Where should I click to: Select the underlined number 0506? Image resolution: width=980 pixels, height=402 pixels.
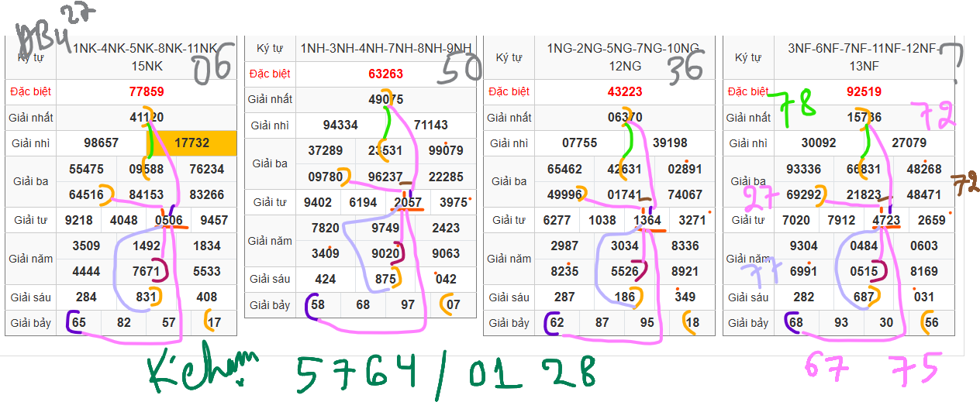pyautogui.click(x=169, y=220)
